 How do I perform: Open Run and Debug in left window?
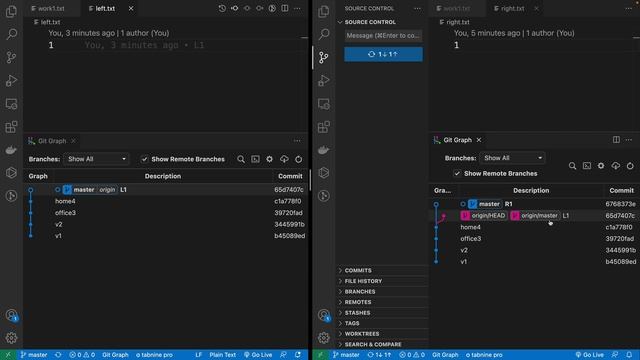[x=11, y=80]
